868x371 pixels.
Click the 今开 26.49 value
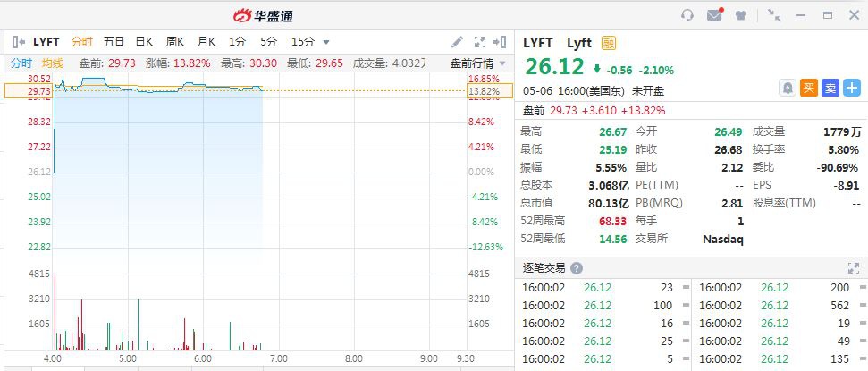point(729,131)
